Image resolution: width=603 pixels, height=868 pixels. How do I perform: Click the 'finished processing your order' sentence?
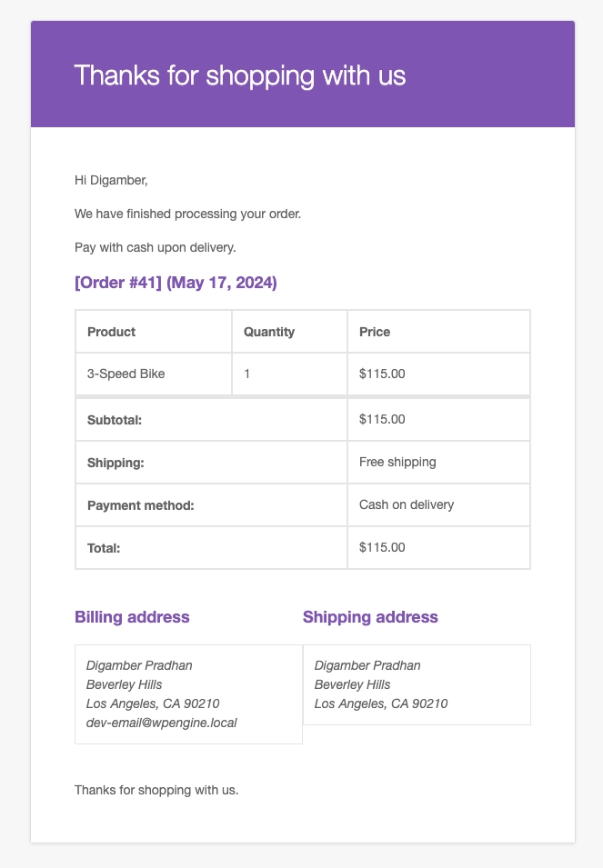(187, 214)
